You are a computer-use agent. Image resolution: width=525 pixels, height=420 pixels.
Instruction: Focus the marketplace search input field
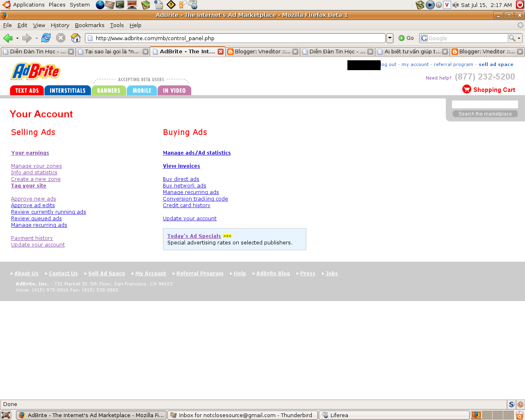(485, 105)
